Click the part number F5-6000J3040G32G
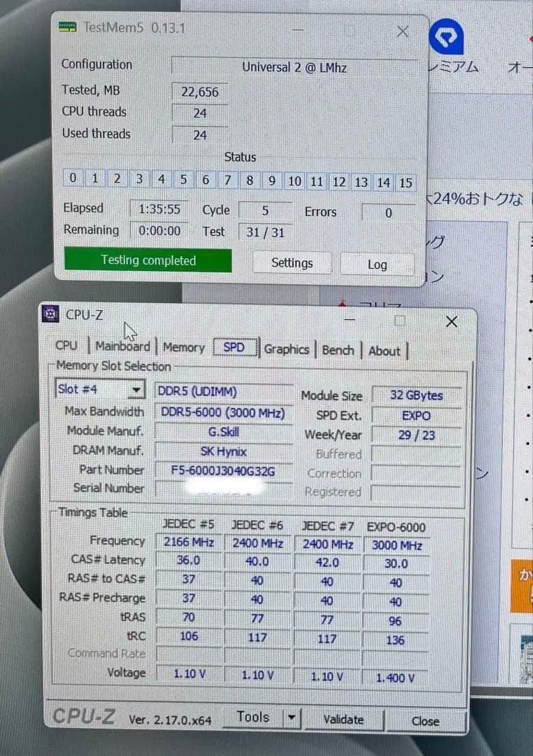This screenshot has height=756, width=533. click(x=224, y=470)
